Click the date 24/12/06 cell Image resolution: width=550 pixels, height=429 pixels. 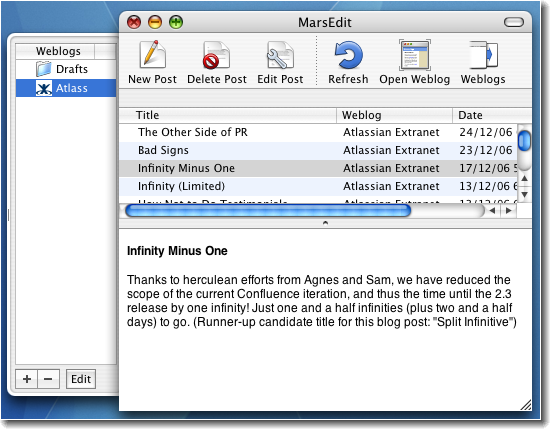[x=485, y=132]
